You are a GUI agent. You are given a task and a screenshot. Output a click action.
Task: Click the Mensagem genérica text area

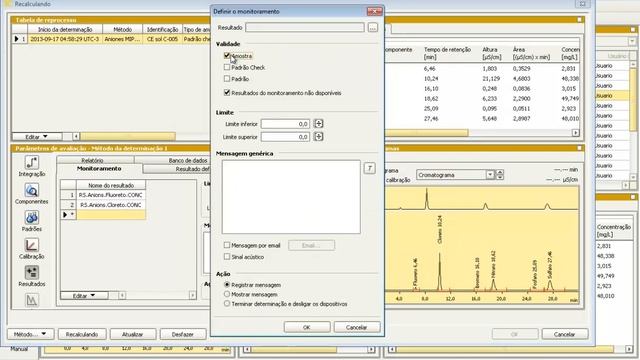coord(291,197)
